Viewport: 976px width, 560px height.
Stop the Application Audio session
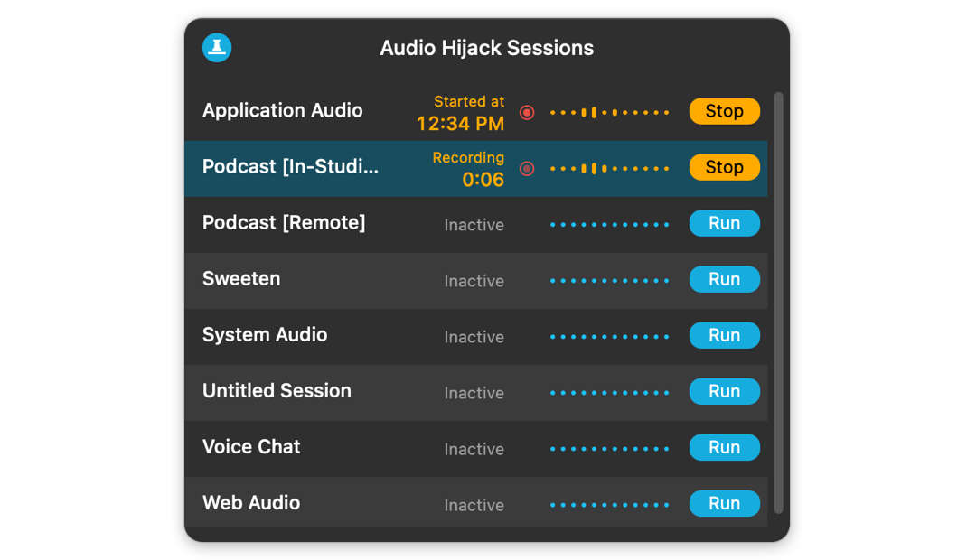[x=724, y=111]
